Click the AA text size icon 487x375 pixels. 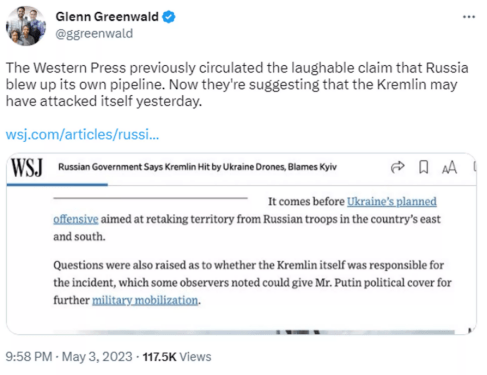coord(449,167)
